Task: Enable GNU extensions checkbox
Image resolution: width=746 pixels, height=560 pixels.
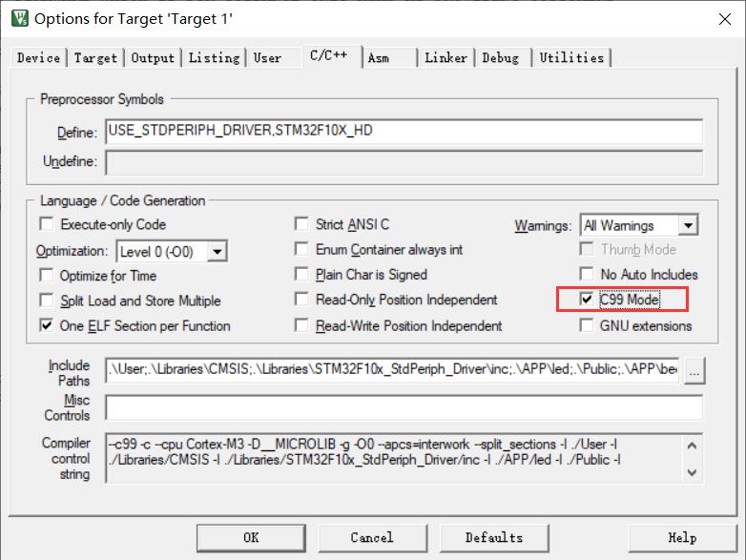Action: point(587,326)
